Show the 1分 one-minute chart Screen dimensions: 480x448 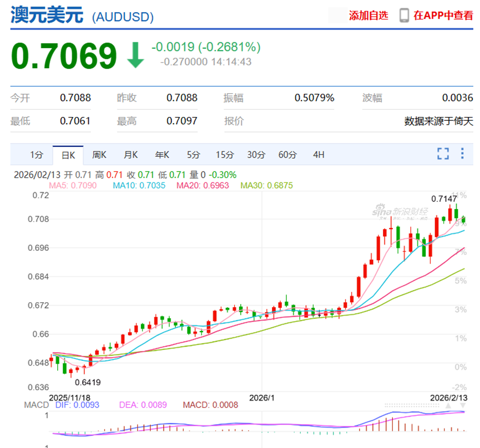(37, 155)
